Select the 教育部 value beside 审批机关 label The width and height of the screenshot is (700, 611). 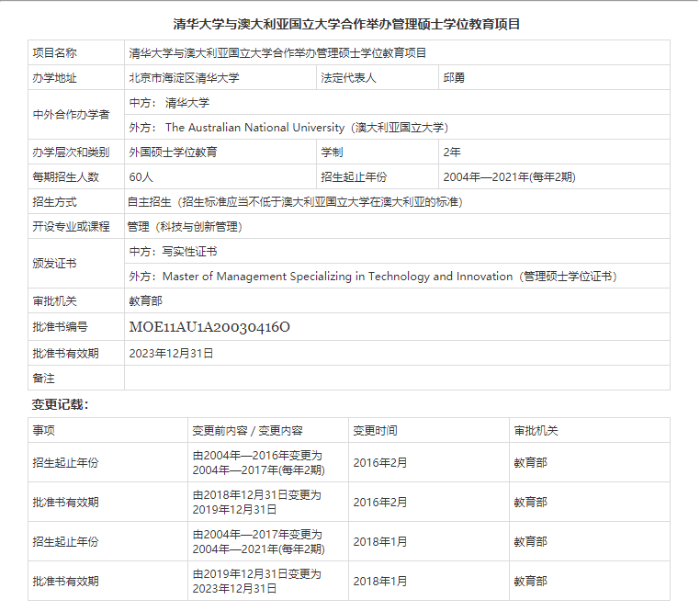tap(145, 301)
